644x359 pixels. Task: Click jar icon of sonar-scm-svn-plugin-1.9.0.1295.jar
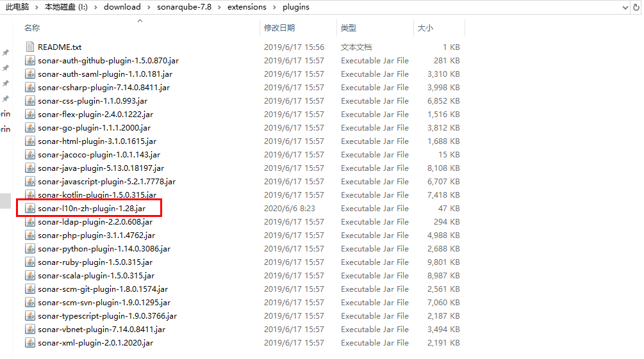(30, 303)
